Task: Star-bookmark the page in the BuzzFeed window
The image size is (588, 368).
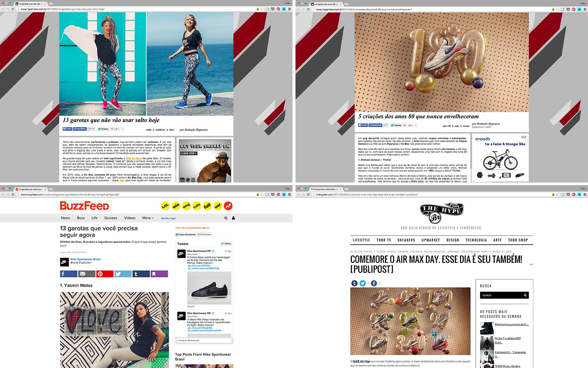Action: pos(261,194)
